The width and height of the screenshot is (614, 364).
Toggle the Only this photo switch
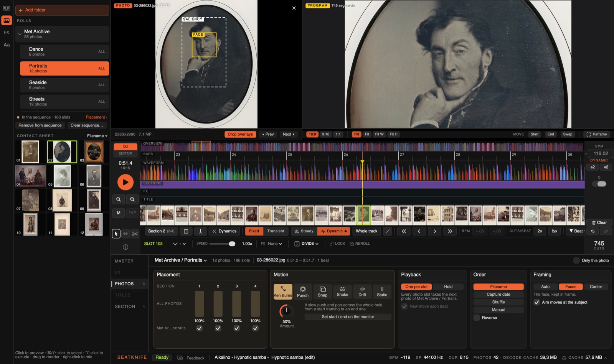coord(576,260)
